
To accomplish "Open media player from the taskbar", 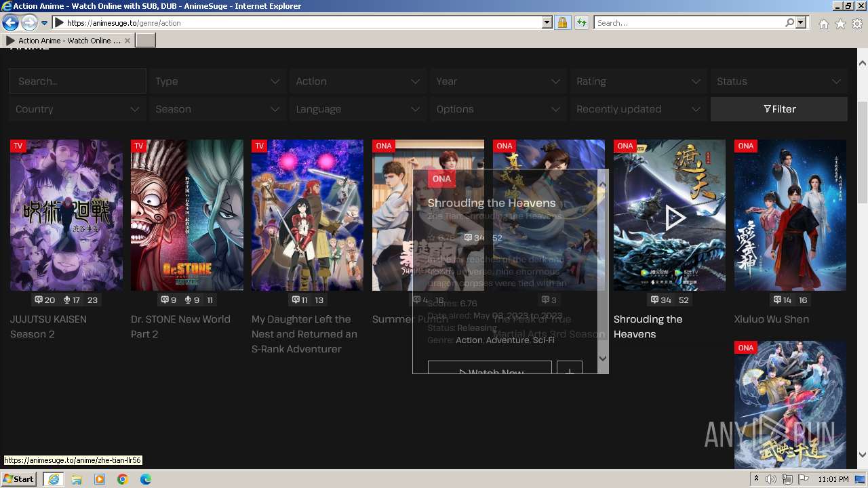I will click(x=100, y=479).
